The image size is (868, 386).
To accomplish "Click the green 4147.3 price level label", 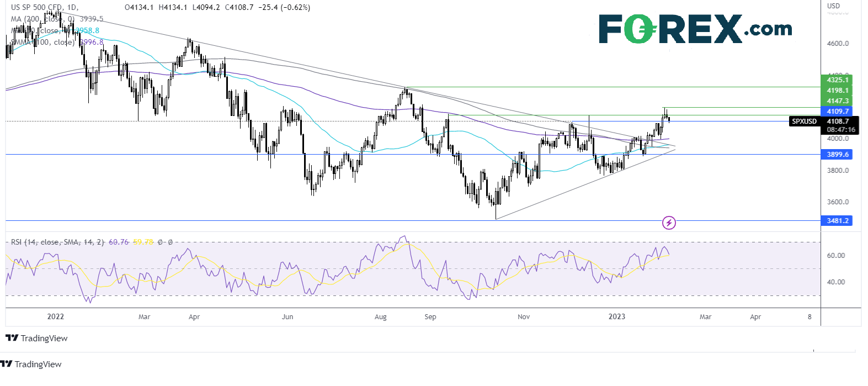I will click(x=837, y=101).
